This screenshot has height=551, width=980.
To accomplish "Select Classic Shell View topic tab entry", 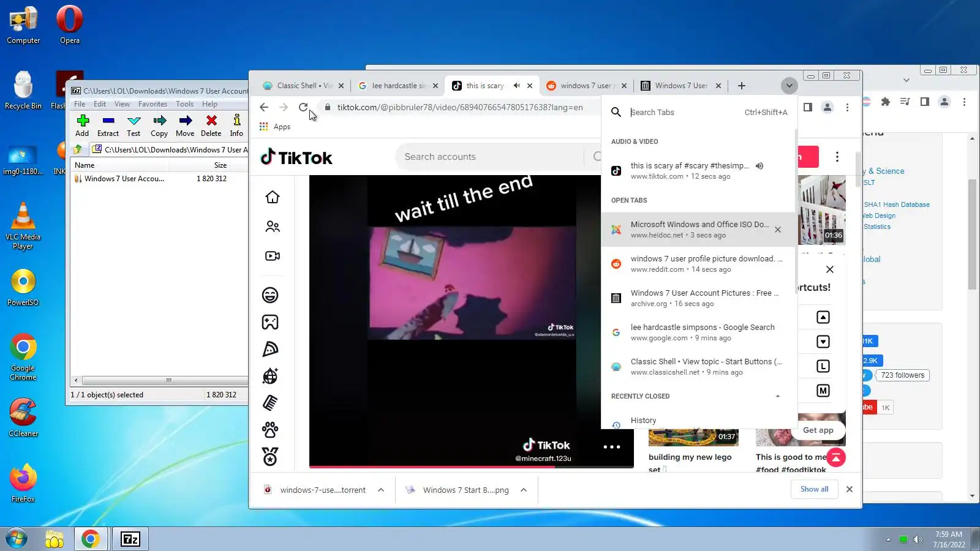I will pos(698,367).
